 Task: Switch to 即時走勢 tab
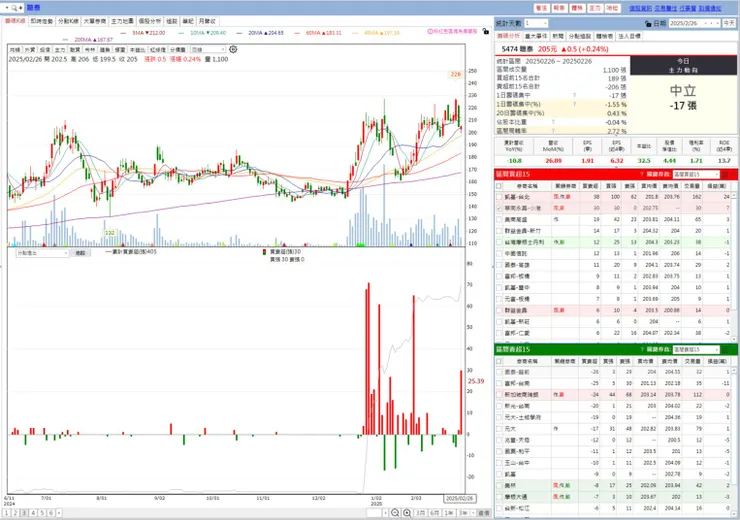(x=42, y=21)
